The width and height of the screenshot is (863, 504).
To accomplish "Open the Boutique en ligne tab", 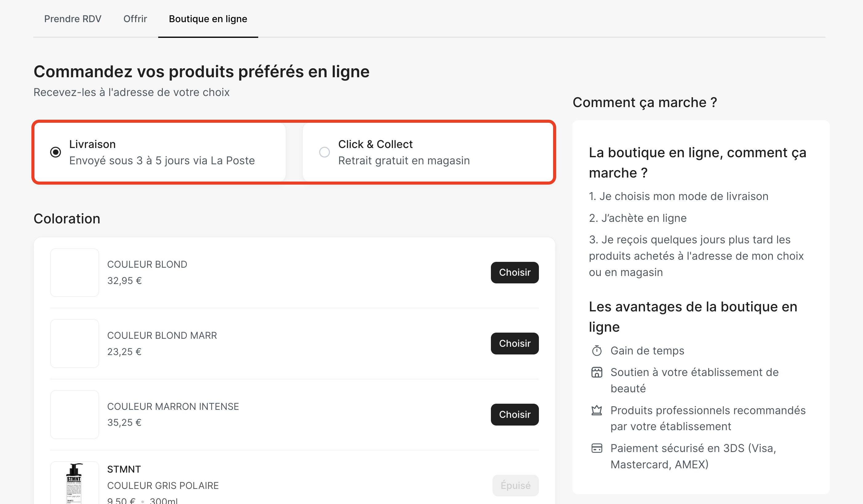I will 208,19.
